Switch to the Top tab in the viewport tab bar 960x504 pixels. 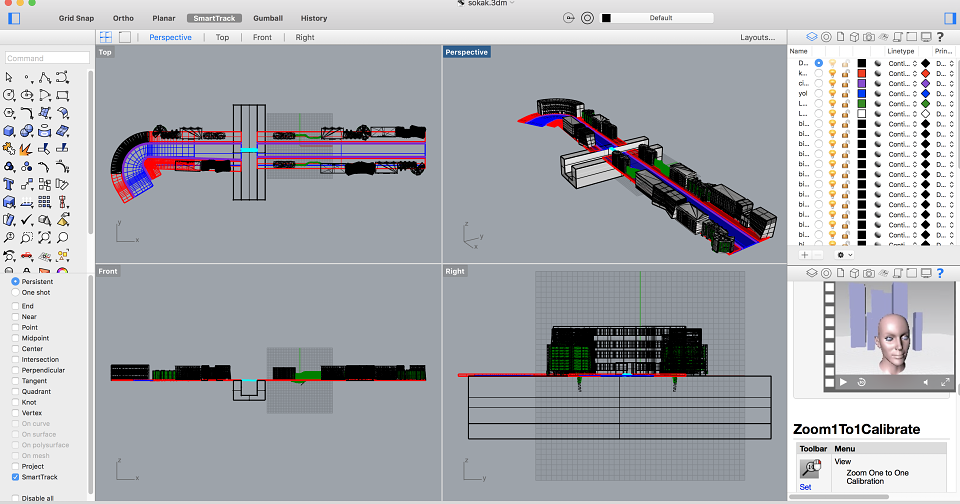pyautogui.click(x=222, y=37)
